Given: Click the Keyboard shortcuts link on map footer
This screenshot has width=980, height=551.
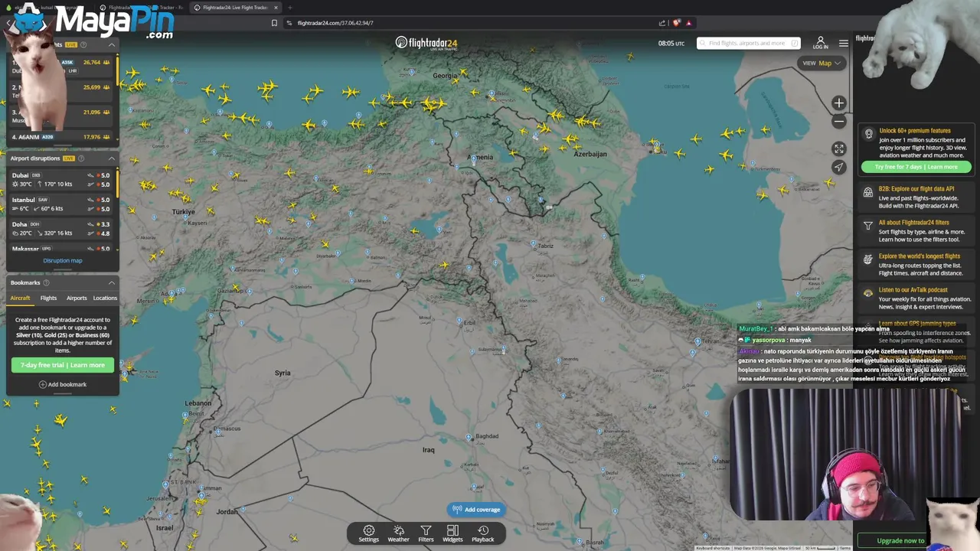Looking at the screenshot, I should [713, 548].
